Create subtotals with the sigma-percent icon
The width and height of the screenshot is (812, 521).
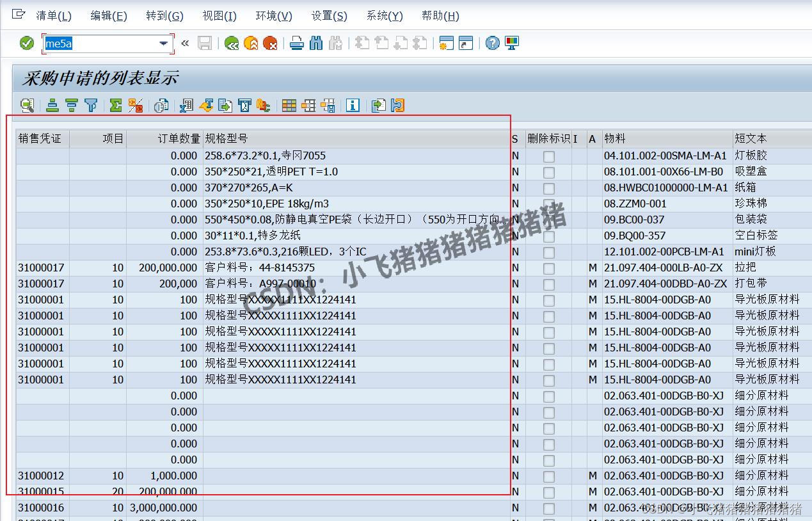point(136,105)
